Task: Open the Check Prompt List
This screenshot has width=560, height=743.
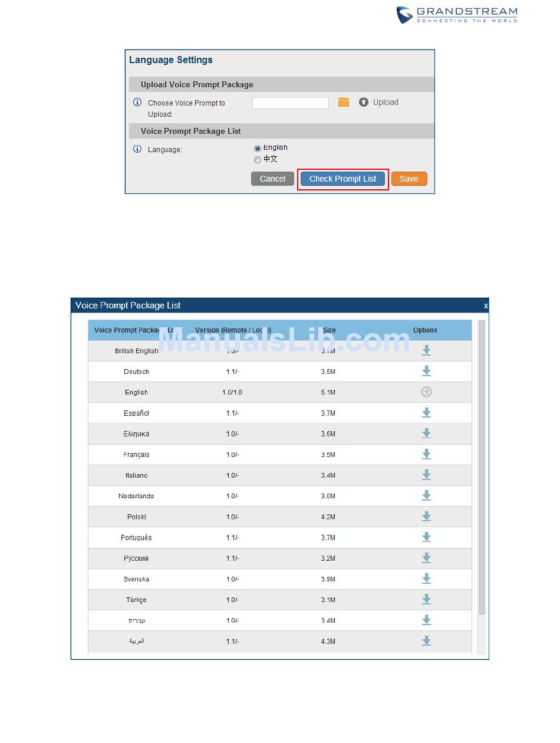Action: click(x=342, y=179)
